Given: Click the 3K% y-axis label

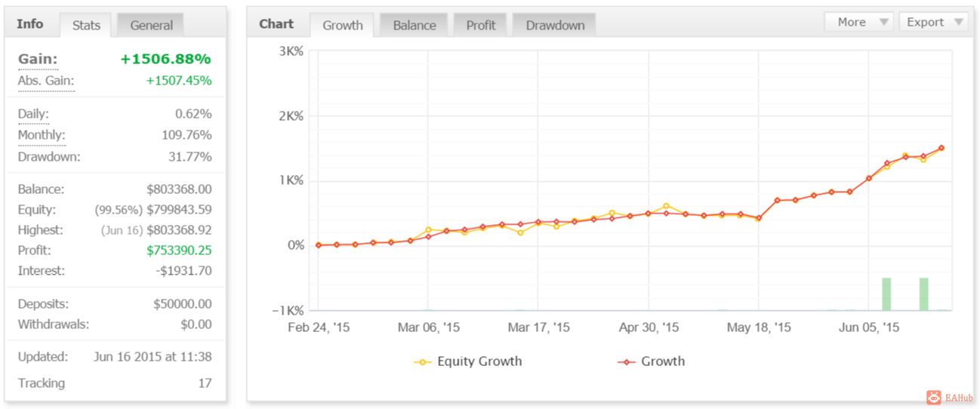Looking at the screenshot, I should tap(291, 51).
